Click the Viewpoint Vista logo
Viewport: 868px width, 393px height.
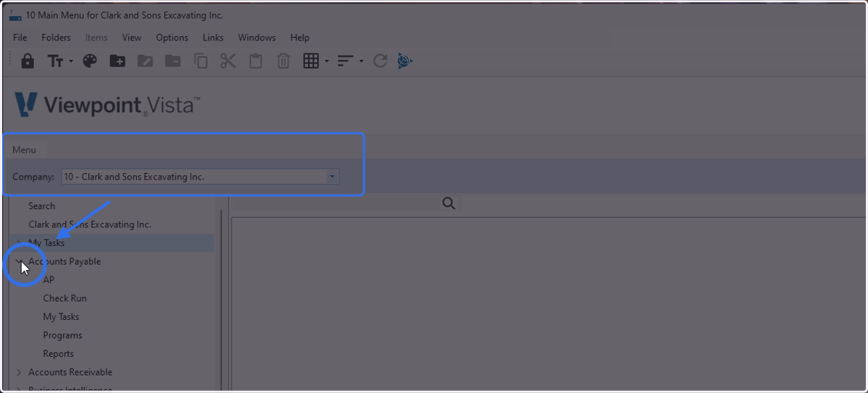point(107,105)
